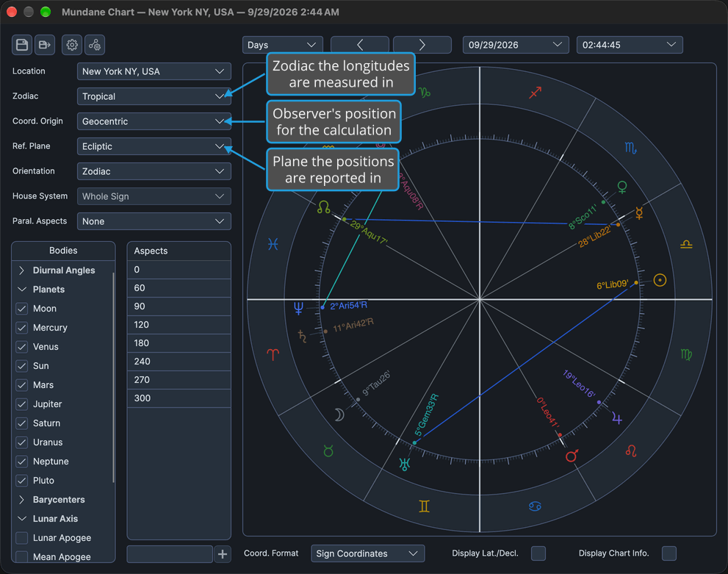Uncheck the Neptune checkbox
The image size is (728, 574).
[22, 462]
